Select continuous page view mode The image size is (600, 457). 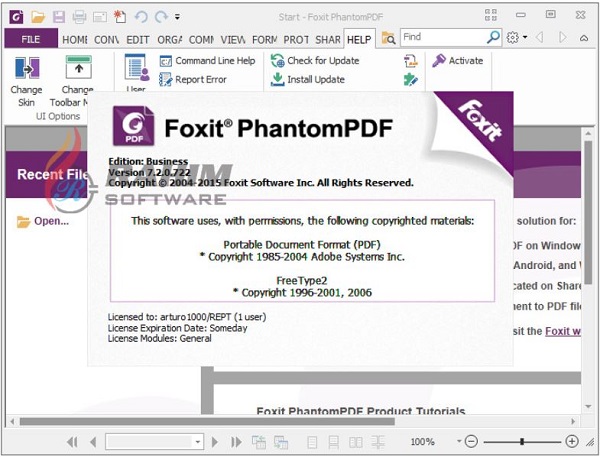point(334,442)
